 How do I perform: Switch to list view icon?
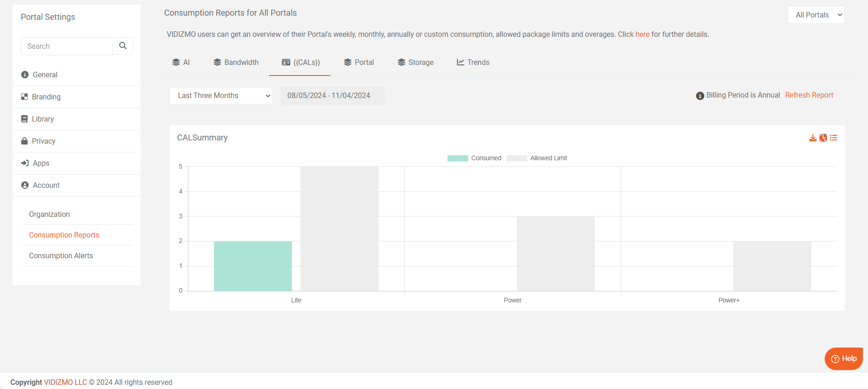coord(833,138)
